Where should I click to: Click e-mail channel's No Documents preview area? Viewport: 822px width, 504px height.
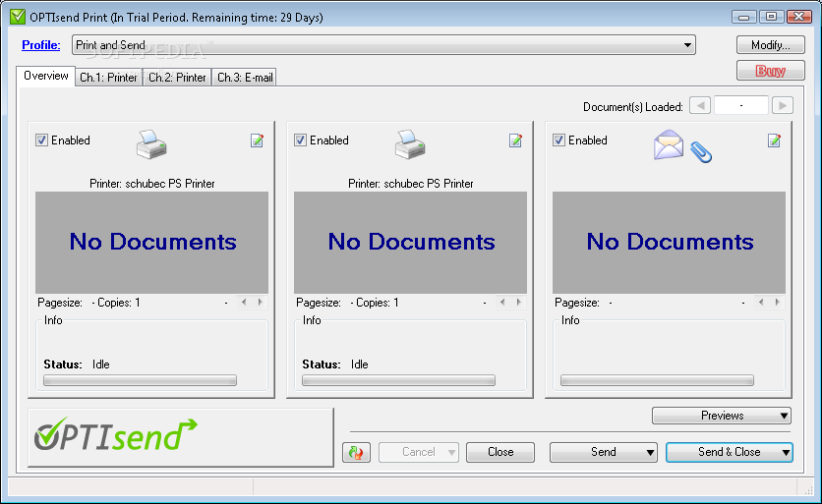coord(669,243)
